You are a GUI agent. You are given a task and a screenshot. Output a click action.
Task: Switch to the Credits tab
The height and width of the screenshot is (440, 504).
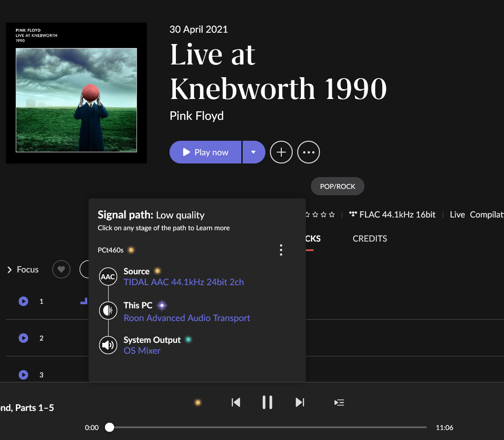pyautogui.click(x=369, y=238)
